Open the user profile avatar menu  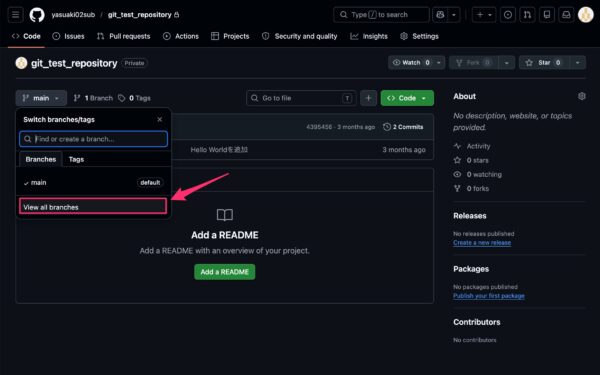tap(585, 15)
